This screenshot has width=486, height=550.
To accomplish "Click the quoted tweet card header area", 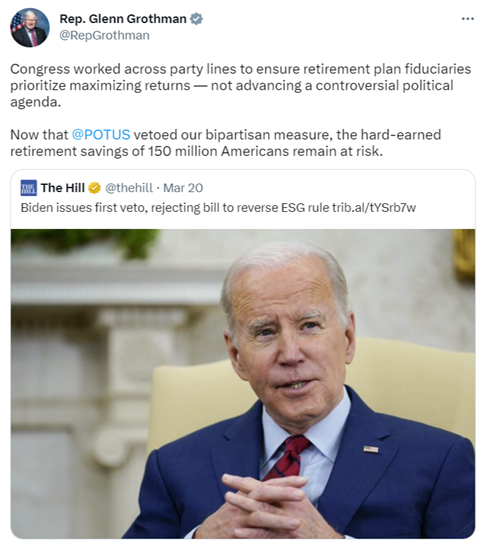I will point(243,198).
